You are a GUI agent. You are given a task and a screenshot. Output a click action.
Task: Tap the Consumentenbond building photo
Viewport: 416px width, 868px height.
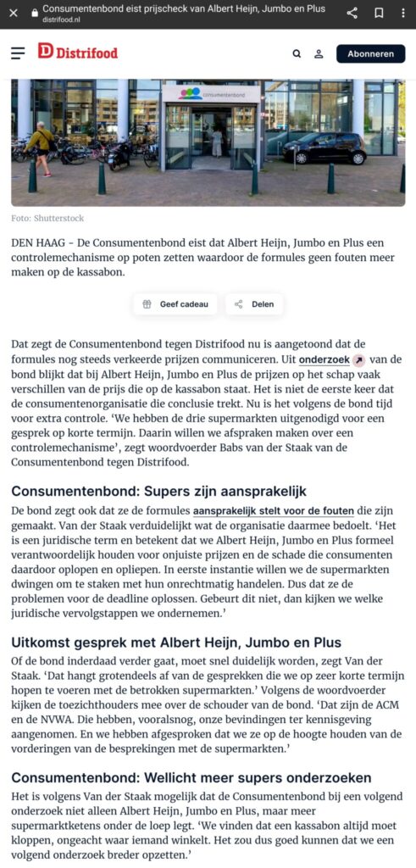[208, 142]
